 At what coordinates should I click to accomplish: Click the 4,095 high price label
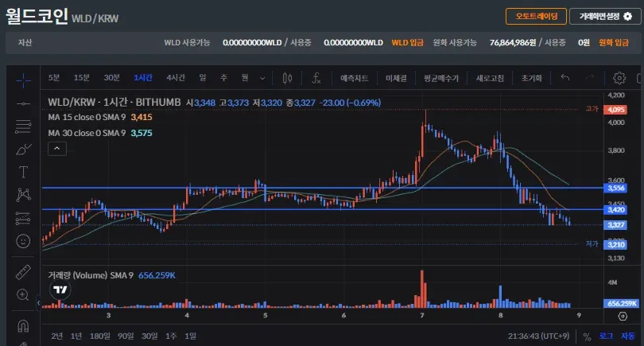(x=615, y=109)
